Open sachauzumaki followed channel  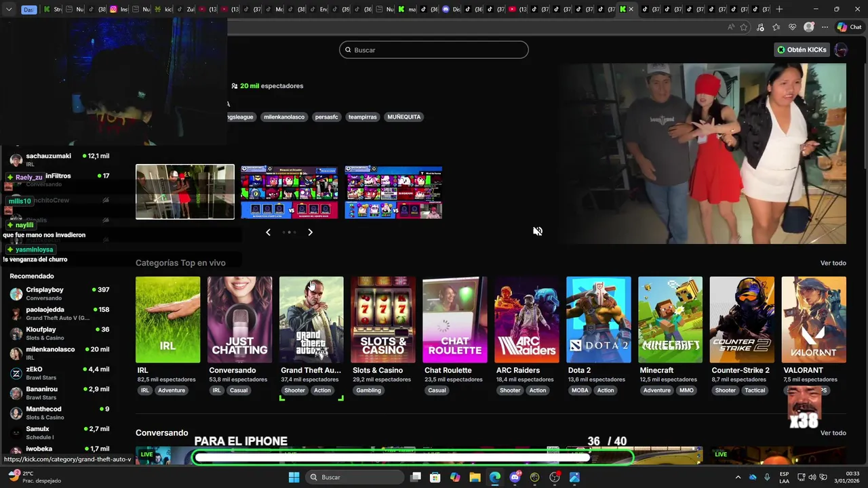(x=60, y=160)
